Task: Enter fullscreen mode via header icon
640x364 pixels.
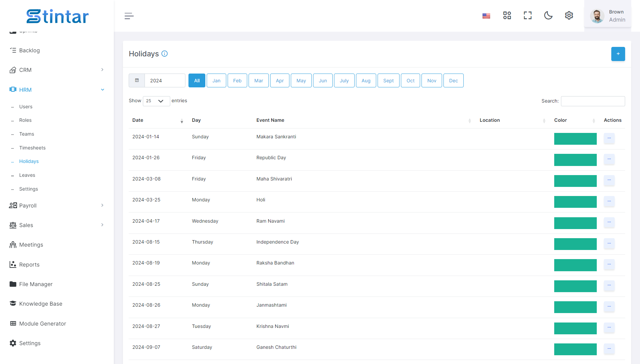Action: click(528, 16)
